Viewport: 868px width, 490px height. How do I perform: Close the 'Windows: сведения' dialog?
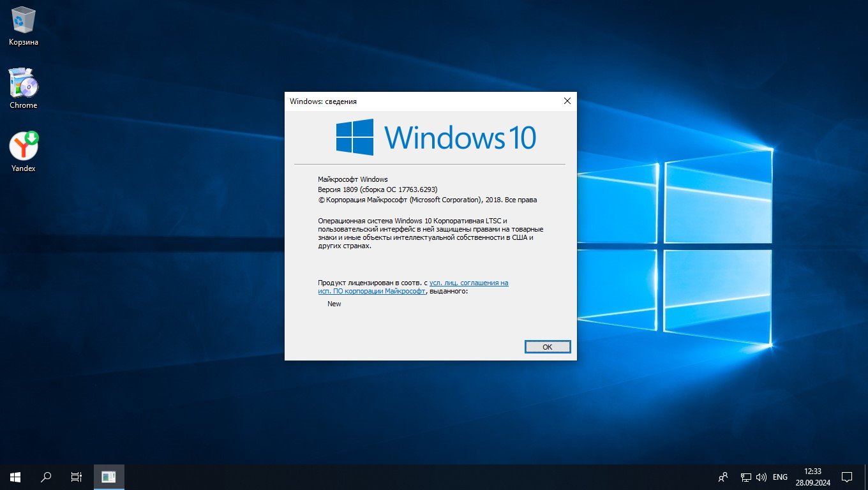pos(567,101)
